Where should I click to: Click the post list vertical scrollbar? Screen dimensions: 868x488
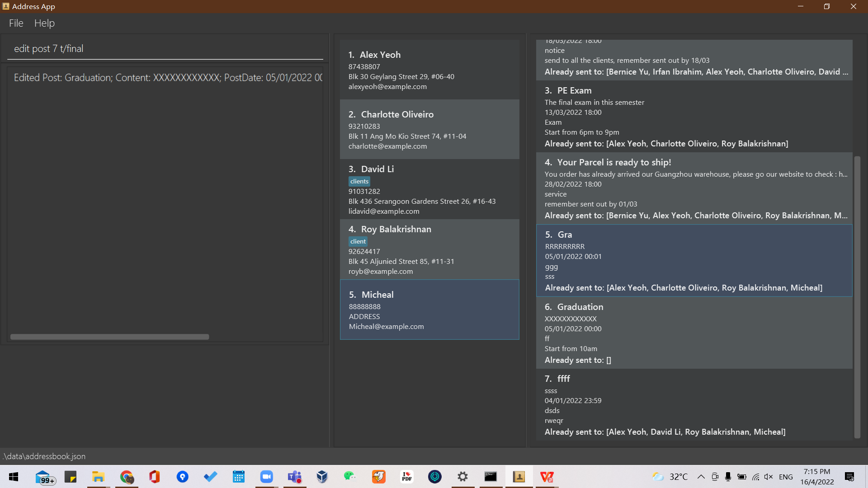point(857,294)
